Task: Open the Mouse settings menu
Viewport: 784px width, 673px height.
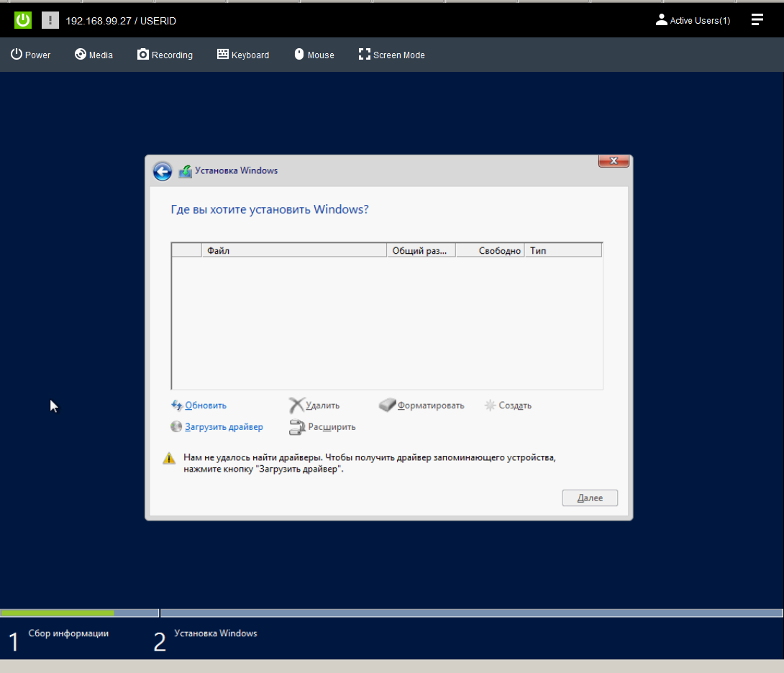Action: (314, 55)
